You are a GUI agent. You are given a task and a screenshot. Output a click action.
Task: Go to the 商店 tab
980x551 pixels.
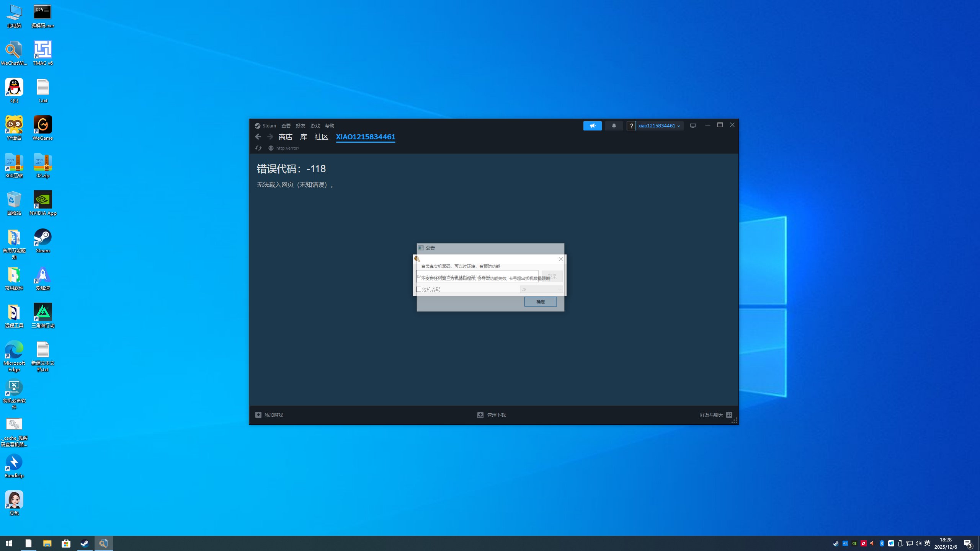(x=285, y=137)
